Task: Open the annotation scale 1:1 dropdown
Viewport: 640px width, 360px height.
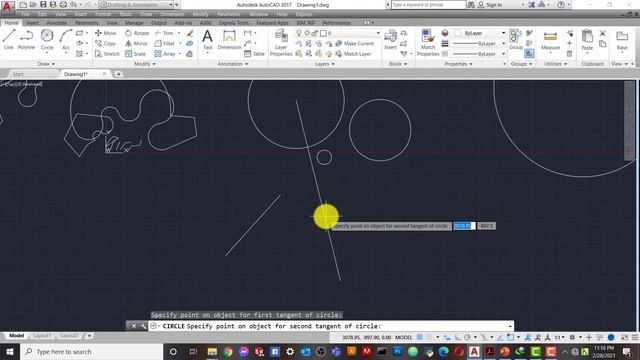Action: (x=559, y=337)
